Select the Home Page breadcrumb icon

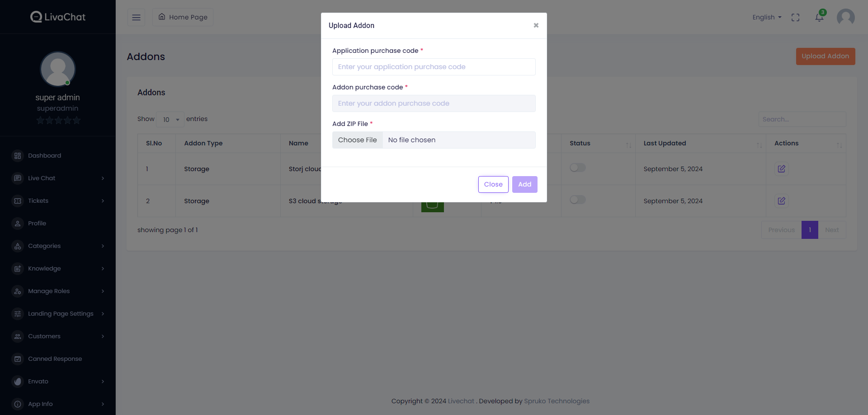point(162,17)
